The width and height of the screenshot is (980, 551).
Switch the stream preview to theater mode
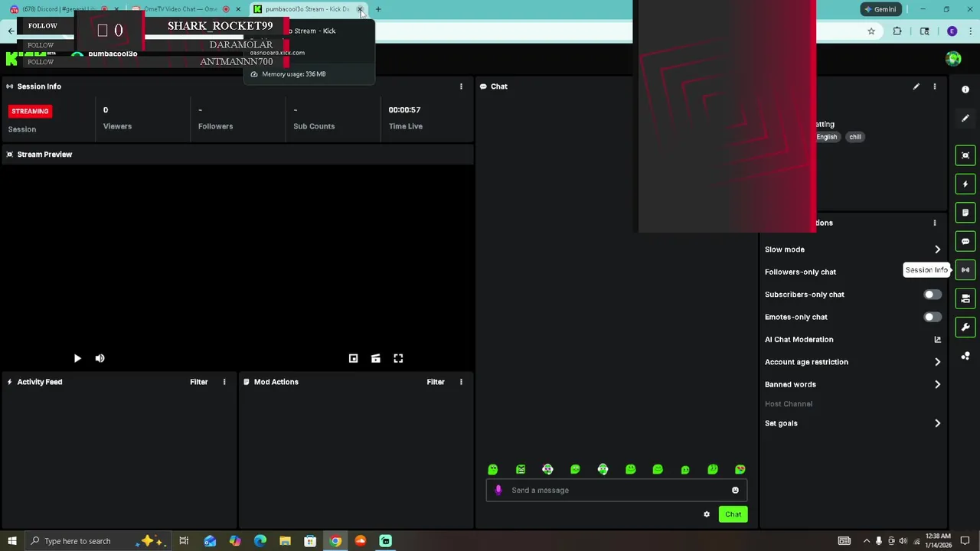376,358
